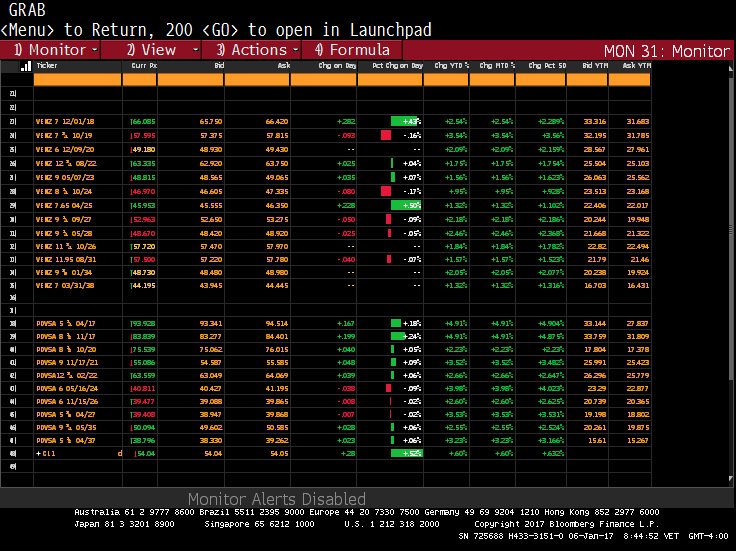Click the green +.43% bar for VENZ 12/01/18
The height and width of the screenshot is (551, 736).
pyautogui.click(x=406, y=122)
